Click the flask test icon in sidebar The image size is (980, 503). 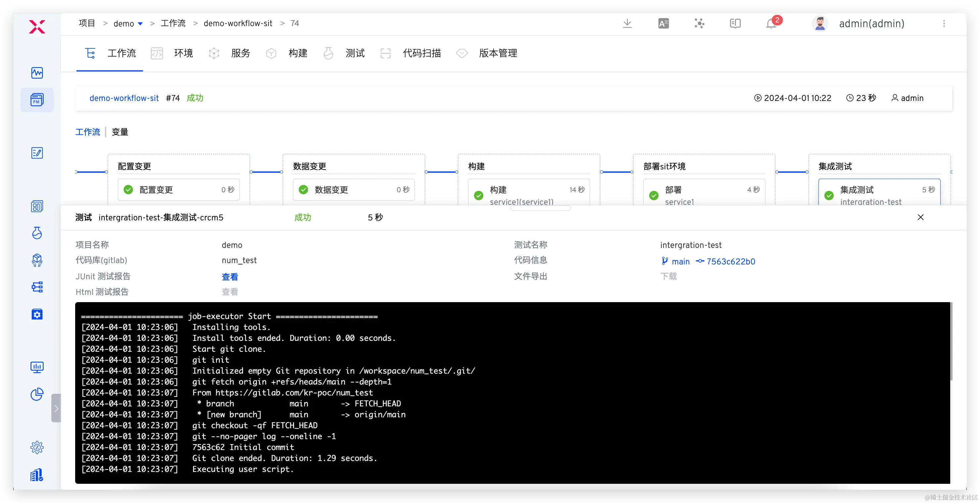coord(37,233)
